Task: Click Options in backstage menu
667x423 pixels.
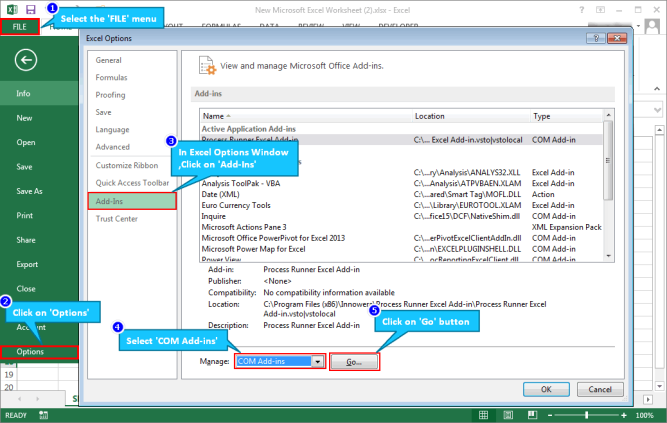Action: coord(39,352)
